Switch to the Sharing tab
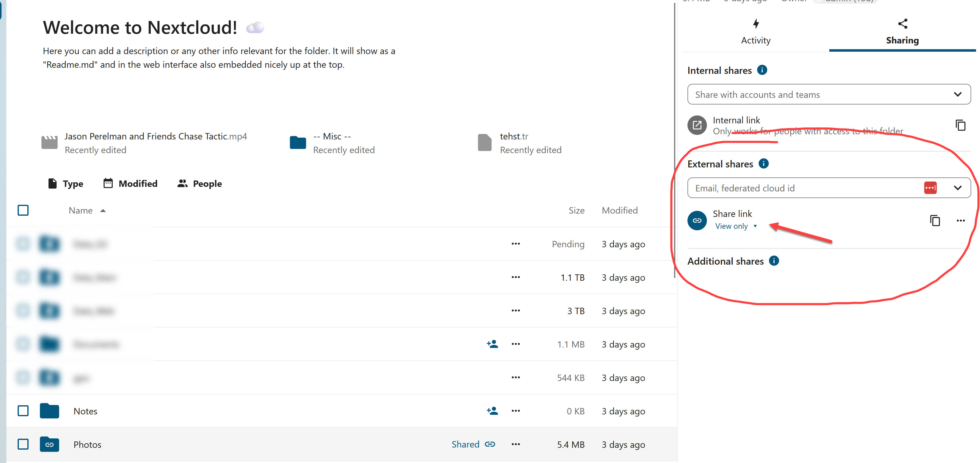The width and height of the screenshot is (980, 463). tap(902, 32)
